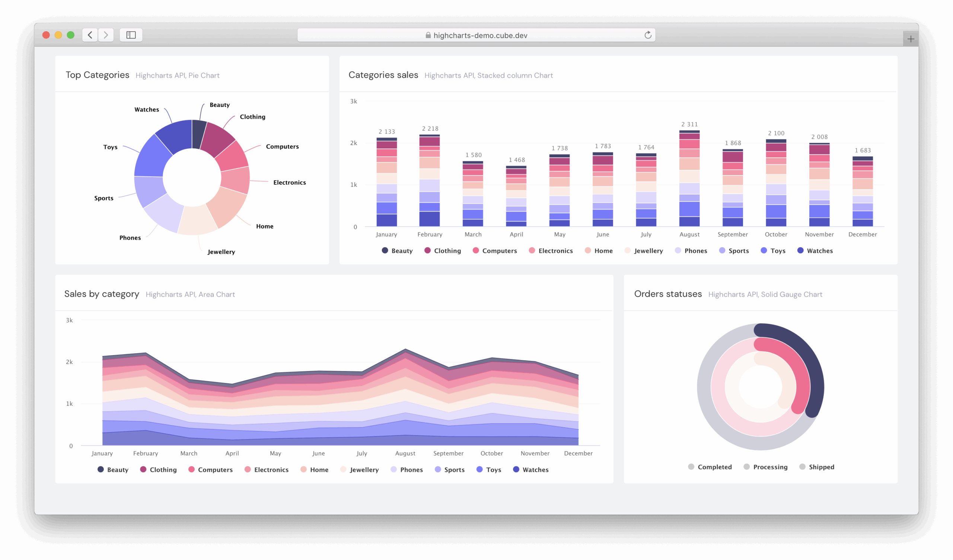Toggle Watches visibility in Sales by category legend
Image resolution: width=953 pixels, height=560 pixels.
(x=531, y=469)
